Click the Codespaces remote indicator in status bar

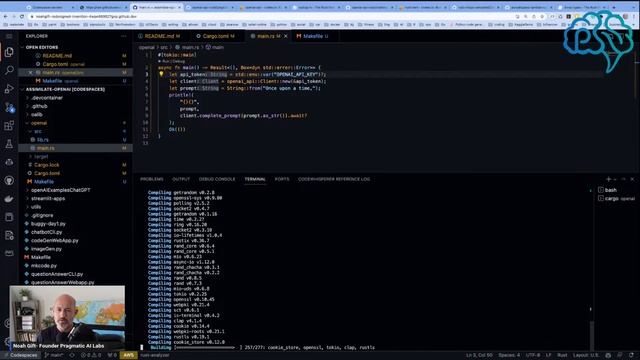click(20, 356)
